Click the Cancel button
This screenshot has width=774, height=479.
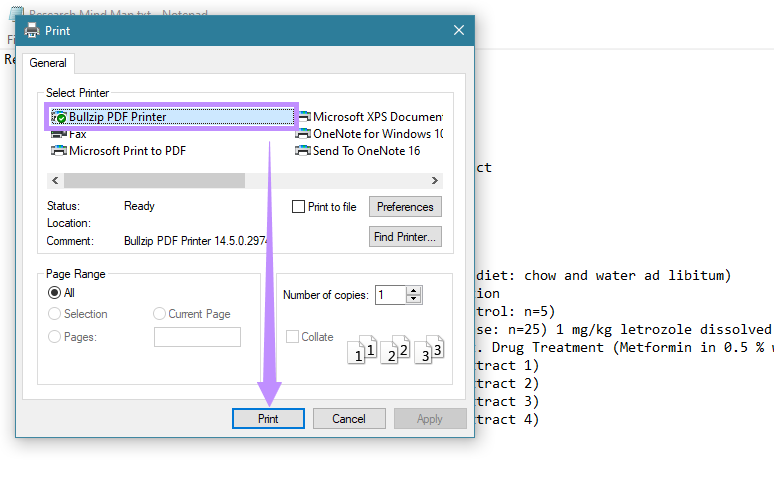click(349, 419)
